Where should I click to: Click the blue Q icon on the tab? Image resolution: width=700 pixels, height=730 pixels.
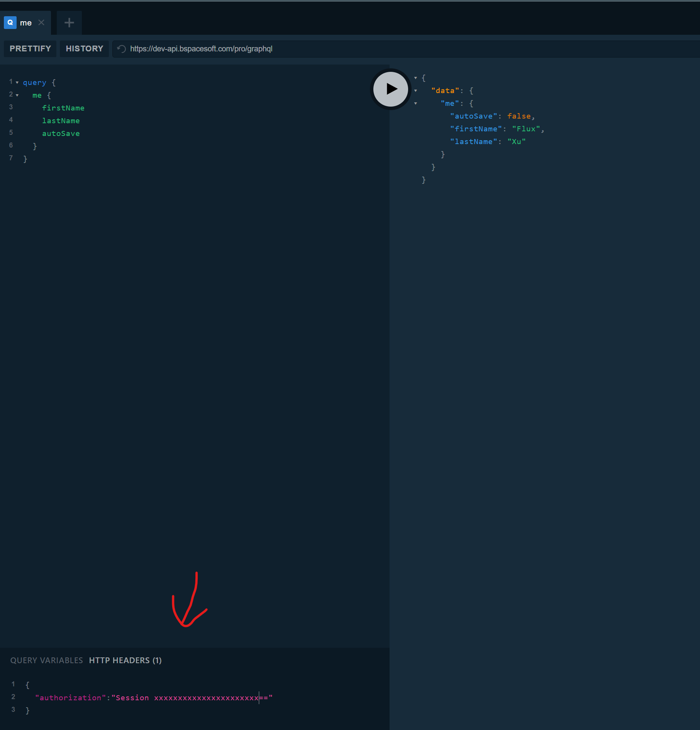(x=10, y=23)
